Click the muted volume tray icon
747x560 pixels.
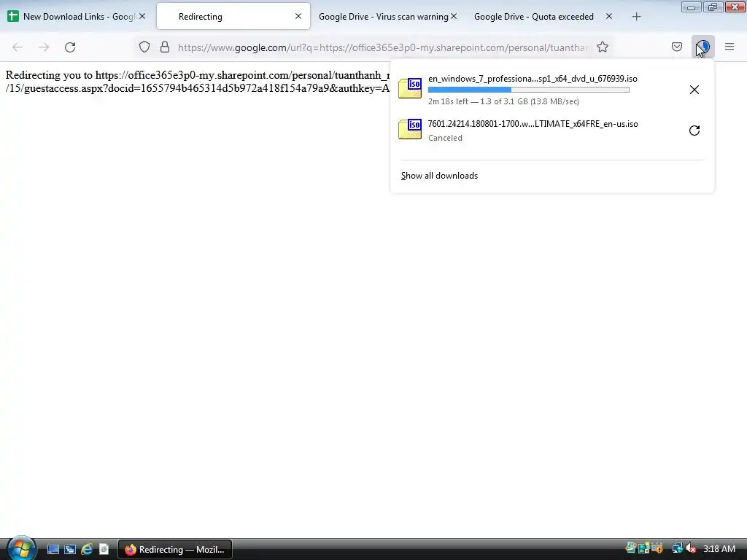[x=692, y=548]
